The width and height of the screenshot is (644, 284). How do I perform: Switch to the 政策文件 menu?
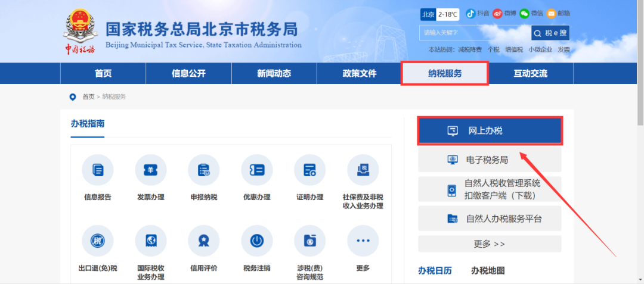(360, 74)
